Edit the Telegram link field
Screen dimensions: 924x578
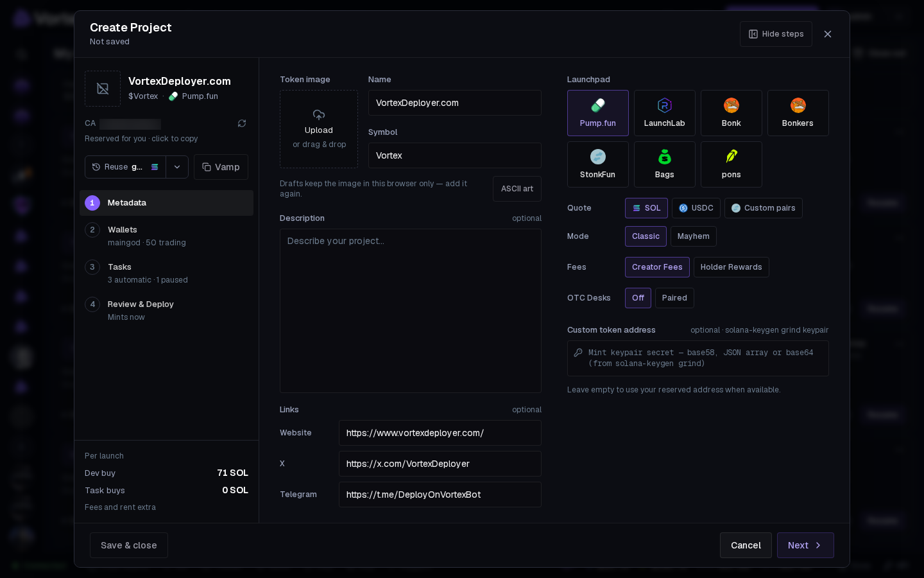coord(440,495)
